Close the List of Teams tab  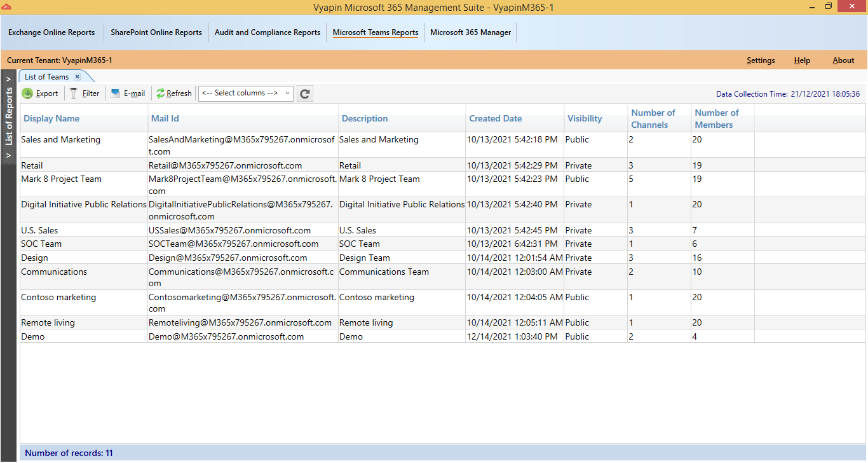pyautogui.click(x=77, y=76)
